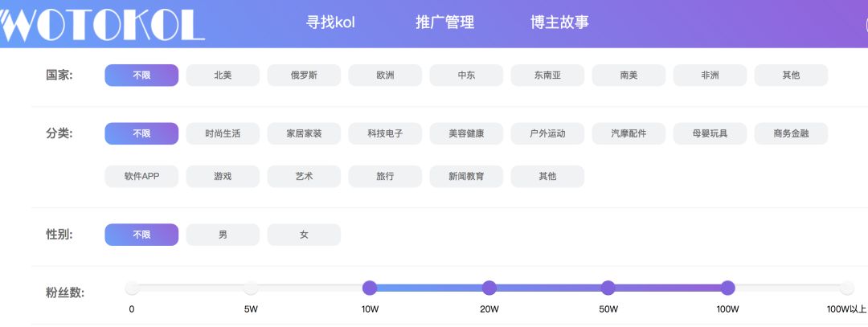Click the 10W slider handle
Image resolution: width=868 pixels, height=327 pixels.
[370, 288]
